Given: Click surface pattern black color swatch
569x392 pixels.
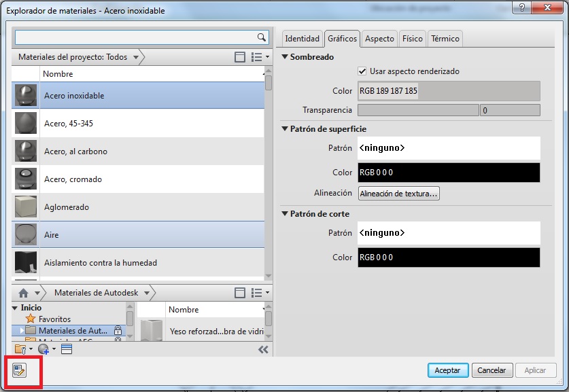Looking at the screenshot, I should point(449,173).
